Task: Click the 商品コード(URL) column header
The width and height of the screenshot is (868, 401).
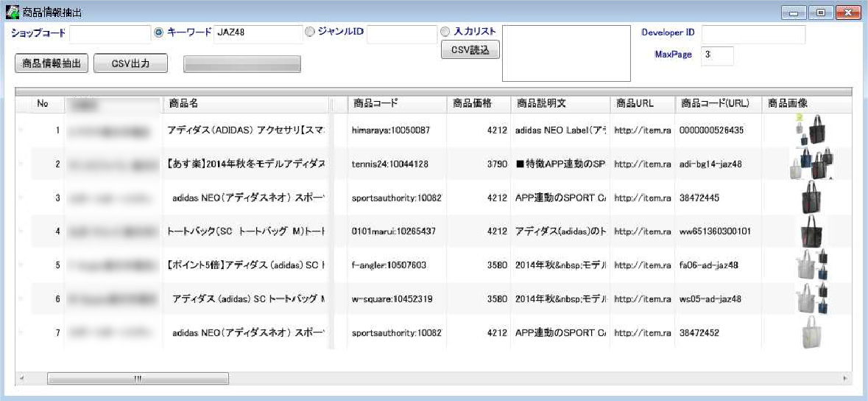Action: point(718,103)
